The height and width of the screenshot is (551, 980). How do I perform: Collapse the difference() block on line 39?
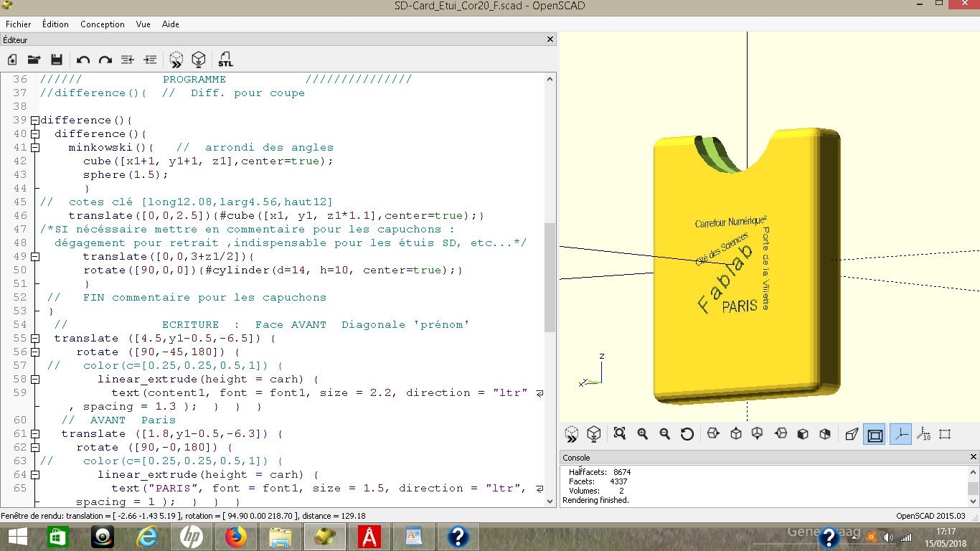click(x=34, y=121)
